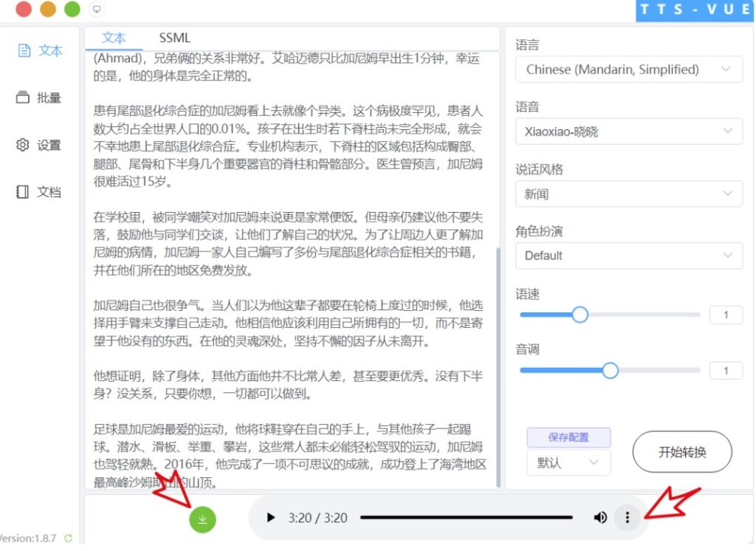Click the speaker volume icon
The height and width of the screenshot is (551, 756).
point(600,518)
